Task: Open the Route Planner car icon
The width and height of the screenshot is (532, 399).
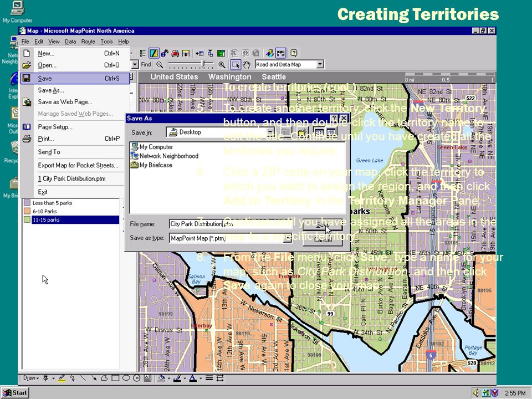Action: click(x=175, y=53)
